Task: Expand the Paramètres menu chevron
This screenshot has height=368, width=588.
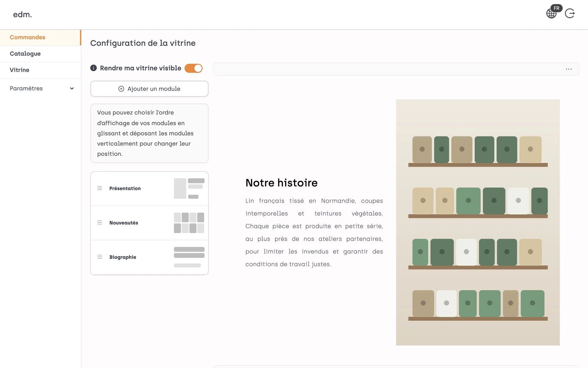Action: 72,89
